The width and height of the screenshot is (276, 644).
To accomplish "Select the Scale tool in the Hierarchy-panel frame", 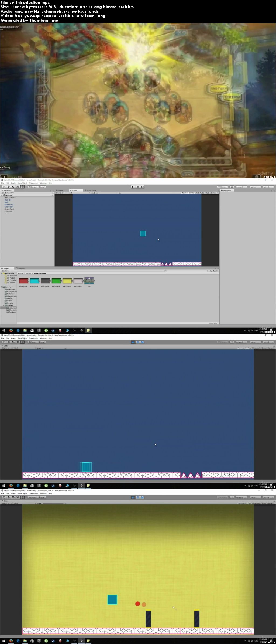I will [18, 187].
